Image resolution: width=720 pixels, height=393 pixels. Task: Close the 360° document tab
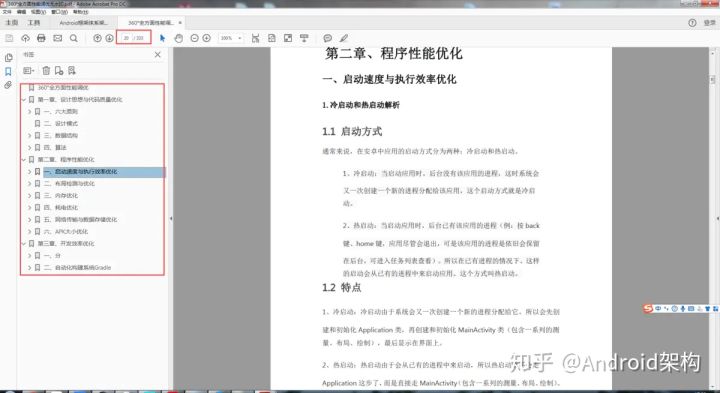click(180, 22)
